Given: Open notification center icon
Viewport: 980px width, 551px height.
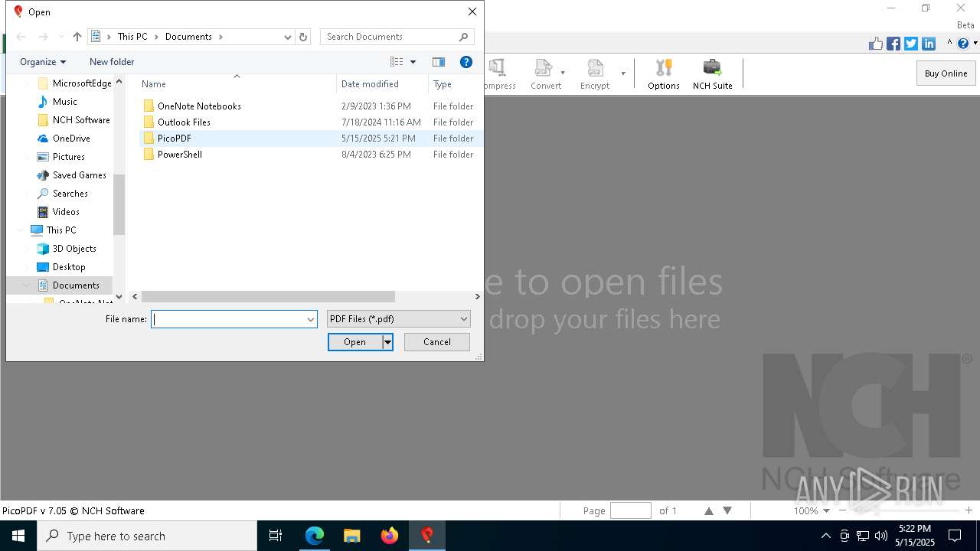Looking at the screenshot, I should [955, 536].
